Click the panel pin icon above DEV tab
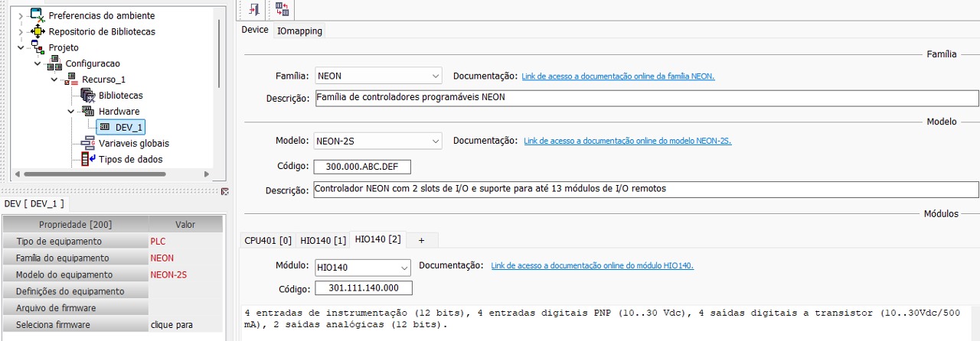The width and height of the screenshot is (980, 341). [x=224, y=191]
